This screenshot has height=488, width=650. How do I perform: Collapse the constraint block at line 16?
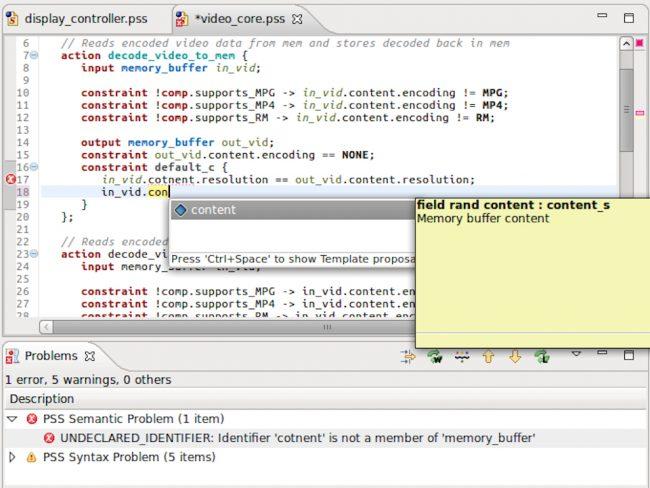click(x=34, y=167)
